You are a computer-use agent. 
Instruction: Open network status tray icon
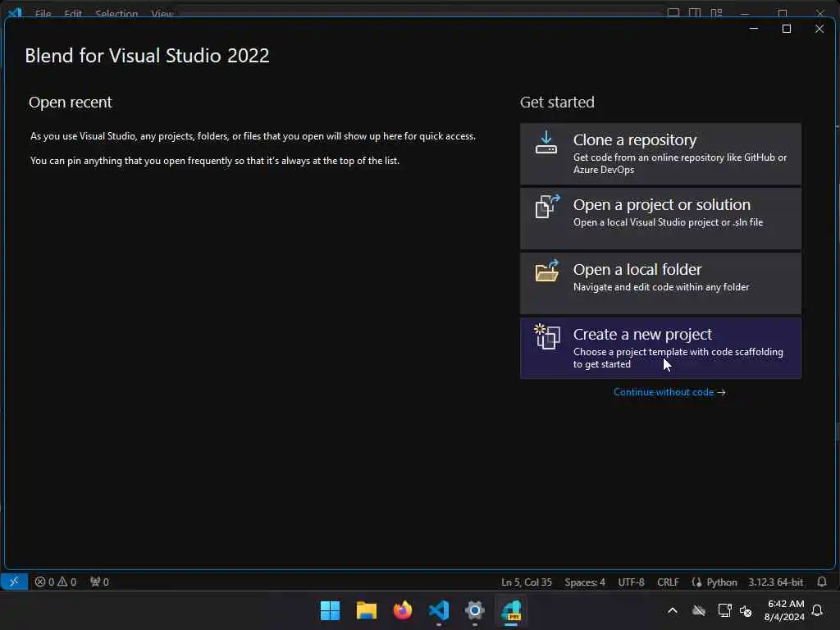click(x=724, y=610)
